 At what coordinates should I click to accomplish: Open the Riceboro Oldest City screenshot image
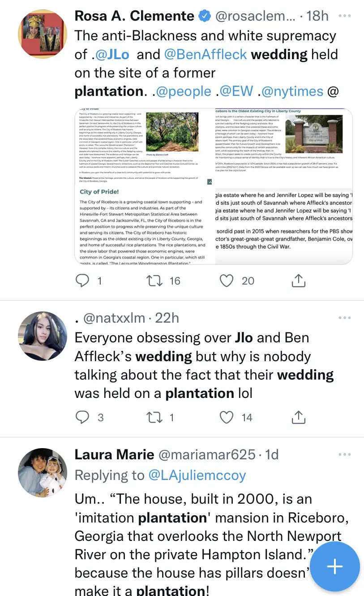(x=284, y=186)
